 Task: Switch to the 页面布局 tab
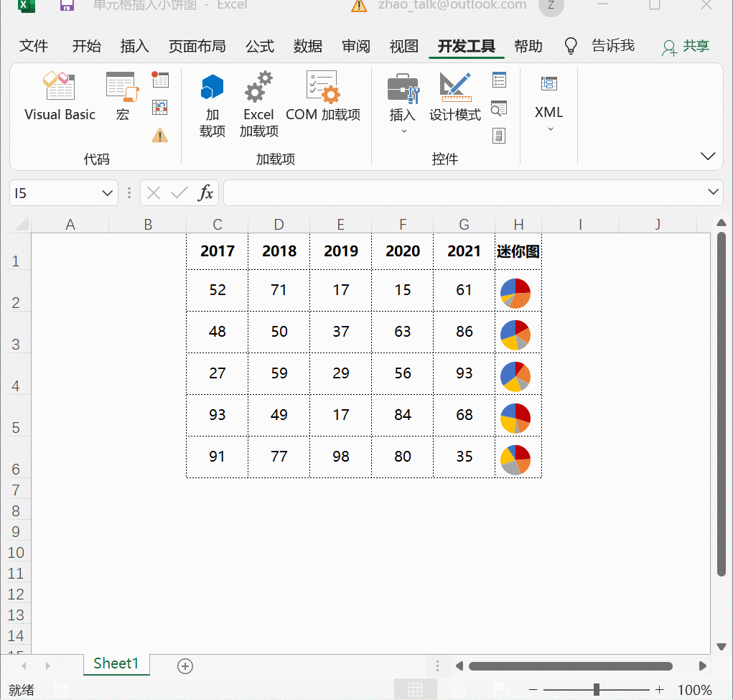tap(197, 46)
